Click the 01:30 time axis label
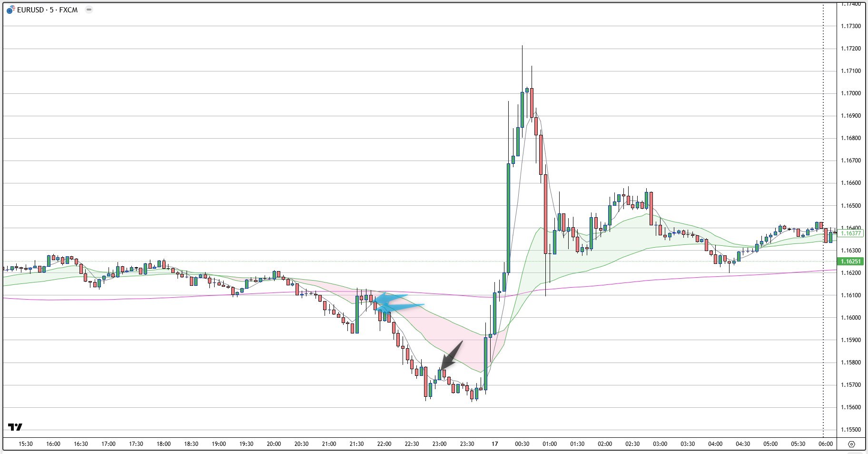Screen dimensions: 868x454 tap(577, 444)
